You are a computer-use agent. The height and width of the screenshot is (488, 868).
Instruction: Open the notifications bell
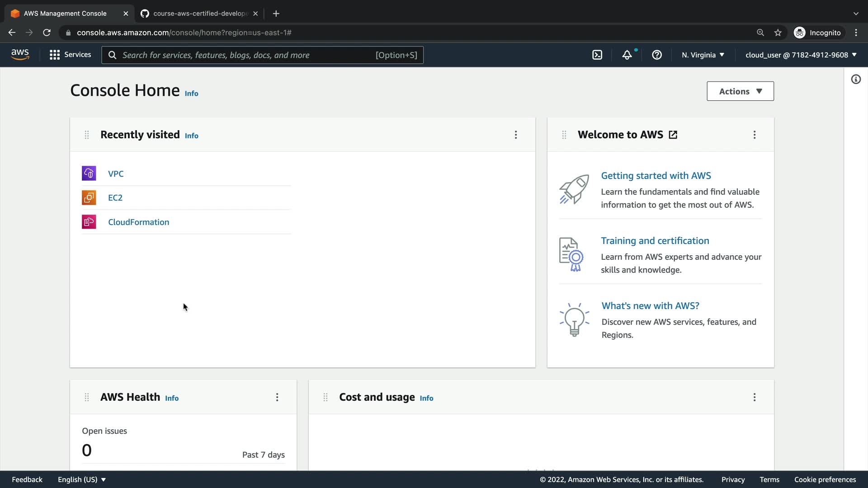click(x=627, y=55)
